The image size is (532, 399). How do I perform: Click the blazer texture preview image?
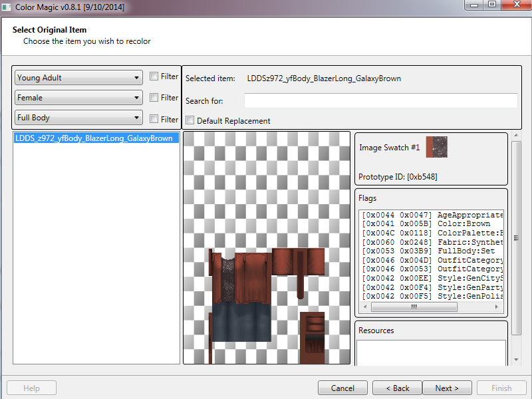point(267,248)
